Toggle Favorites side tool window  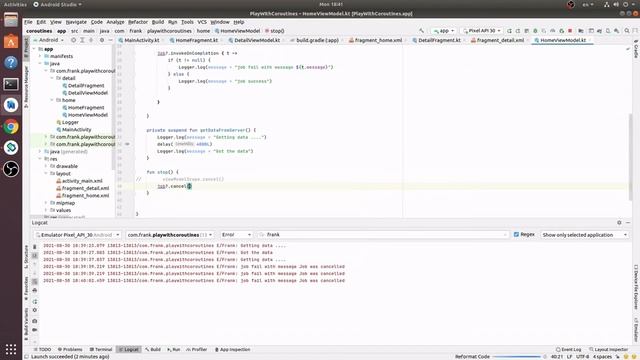click(27, 289)
